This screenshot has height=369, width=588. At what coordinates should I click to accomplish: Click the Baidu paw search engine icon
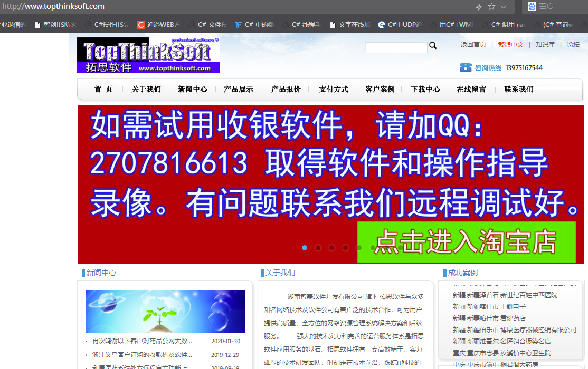[532, 6]
